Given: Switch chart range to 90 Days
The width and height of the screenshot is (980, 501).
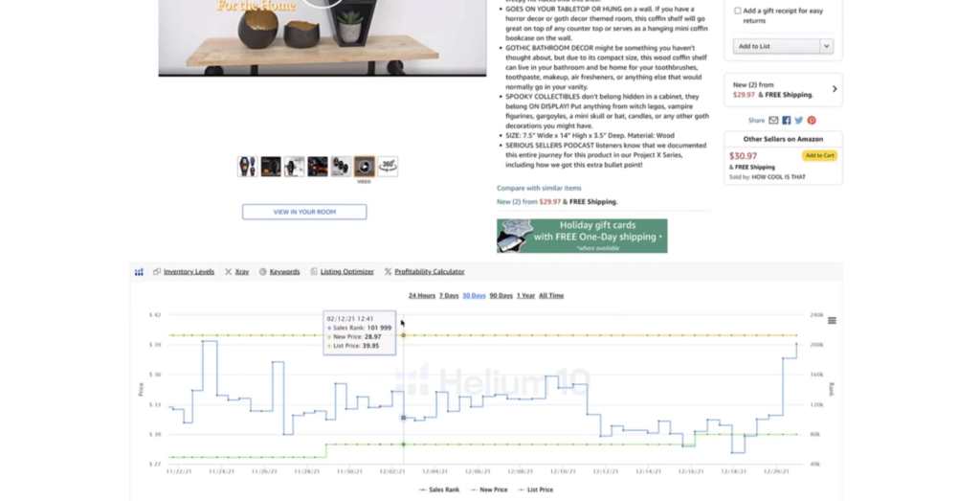Looking at the screenshot, I should point(501,296).
